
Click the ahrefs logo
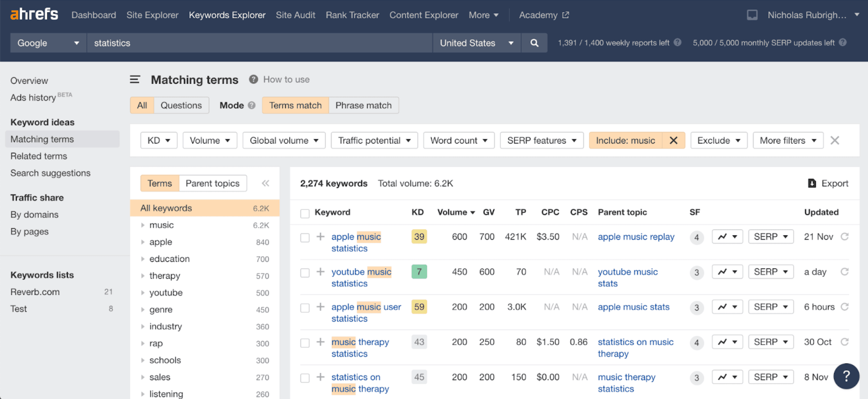coord(34,15)
